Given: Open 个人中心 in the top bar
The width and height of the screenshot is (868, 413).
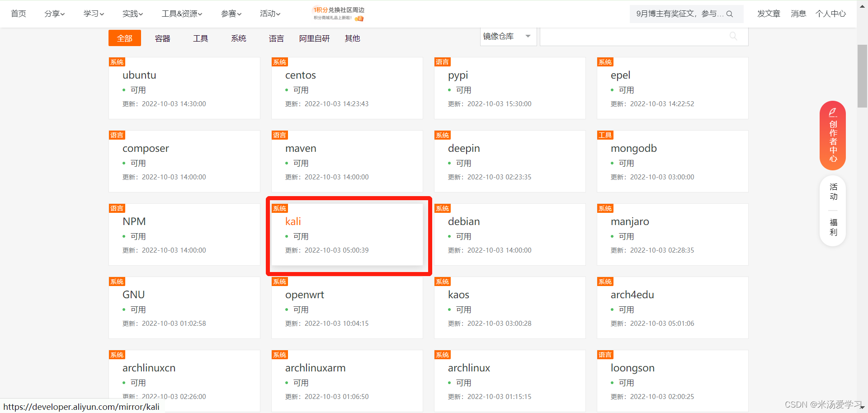Looking at the screenshot, I should click(830, 14).
